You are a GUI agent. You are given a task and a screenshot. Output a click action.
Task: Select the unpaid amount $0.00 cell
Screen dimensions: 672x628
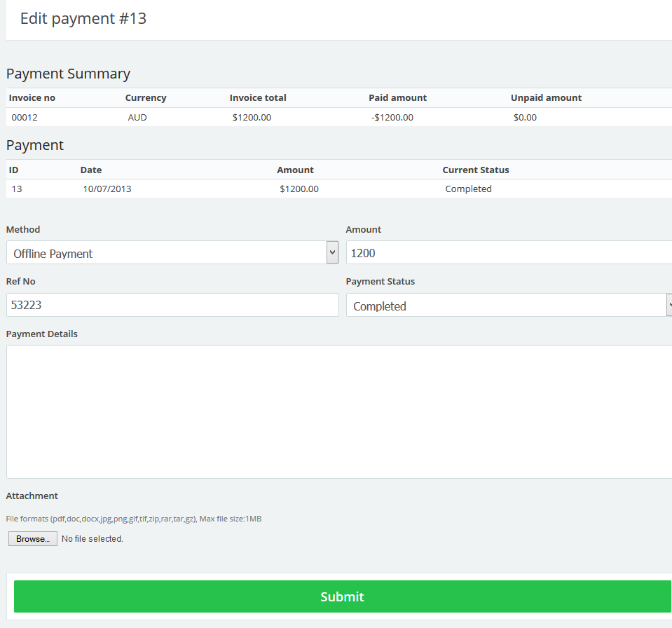click(525, 118)
